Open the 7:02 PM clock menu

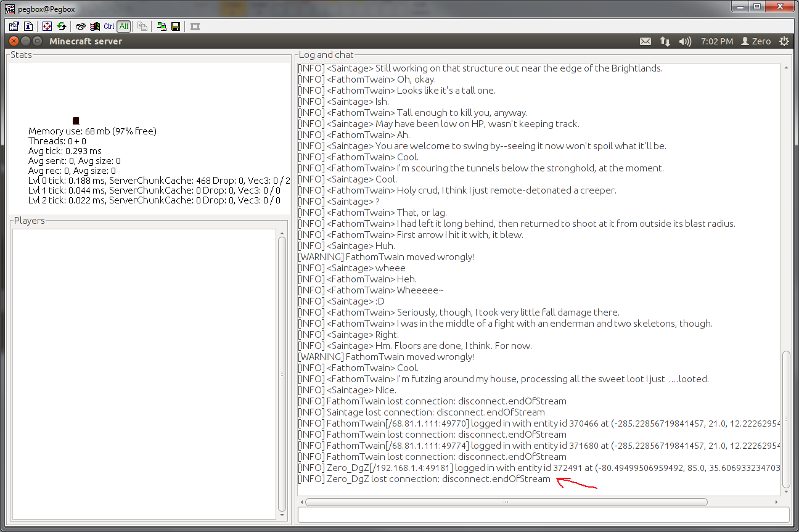[717, 41]
